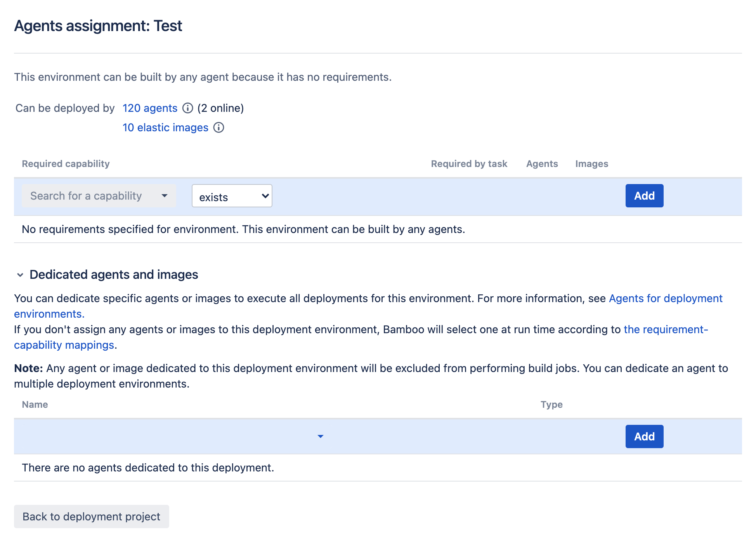Click the search capability dropdown arrow
This screenshot has width=756, height=546.
164,196
